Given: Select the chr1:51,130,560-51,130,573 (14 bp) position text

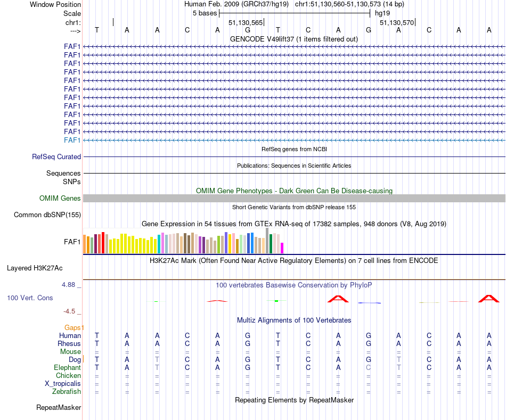Looking at the screenshot, I should coord(349,4).
